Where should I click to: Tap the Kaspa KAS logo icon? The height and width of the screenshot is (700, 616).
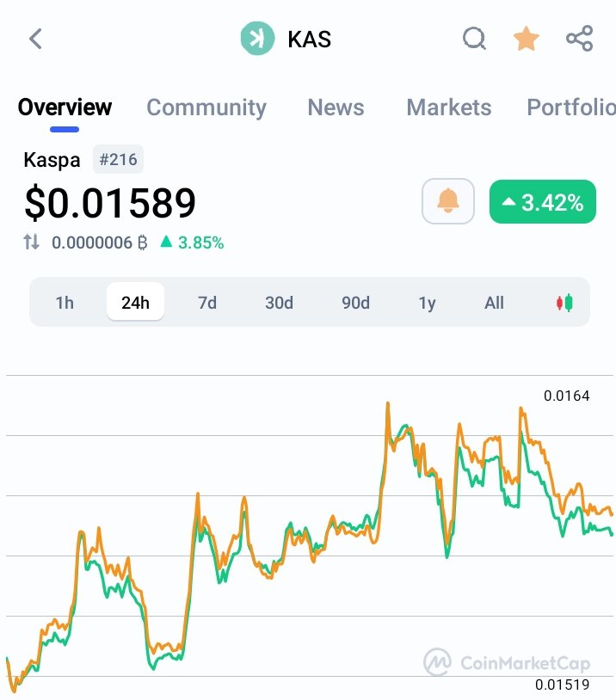tap(257, 39)
